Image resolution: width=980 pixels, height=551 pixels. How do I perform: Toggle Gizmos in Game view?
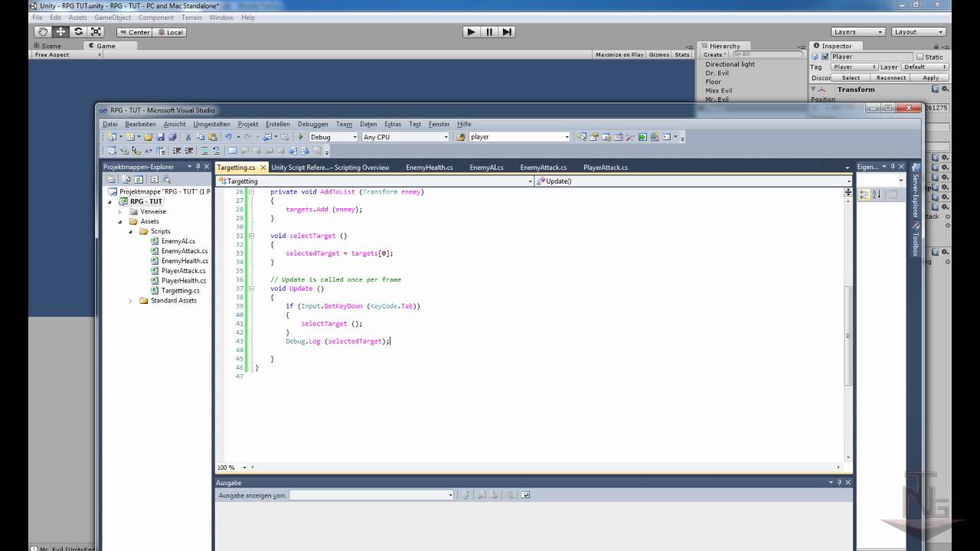(658, 54)
